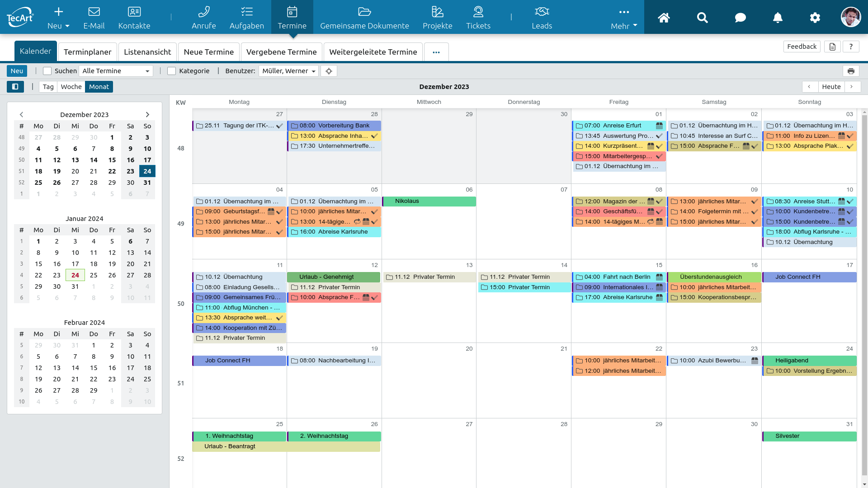This screenshot has width=868, height=488.
Task: Enable the Suchen checkbox
Action: click(x=47, y=71)
